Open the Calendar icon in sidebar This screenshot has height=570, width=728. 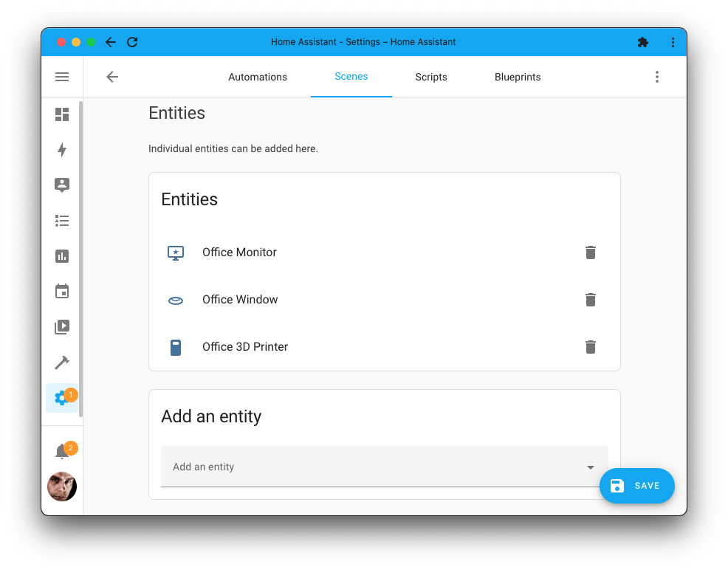click(x=62, y=291)
